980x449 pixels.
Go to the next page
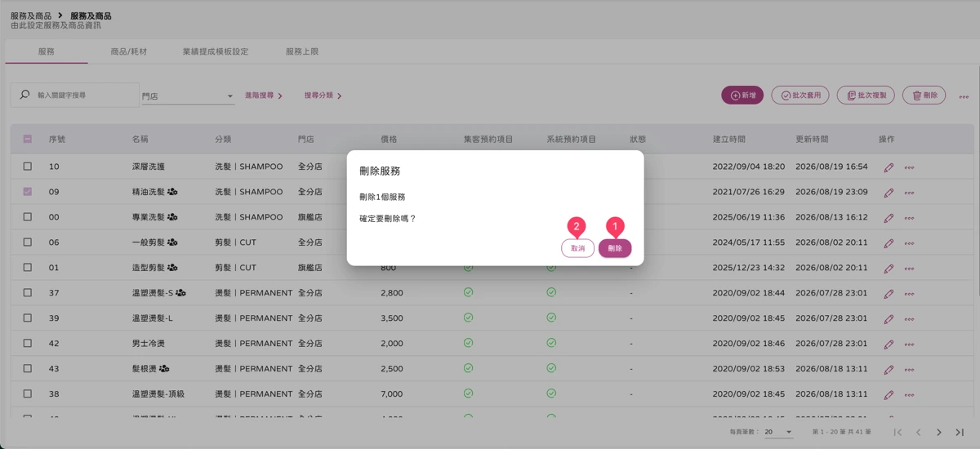coord(939,432)
